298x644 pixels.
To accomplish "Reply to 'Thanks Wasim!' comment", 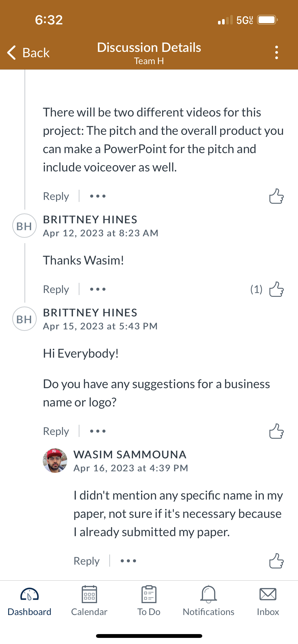I will click(x=56, y=289).
